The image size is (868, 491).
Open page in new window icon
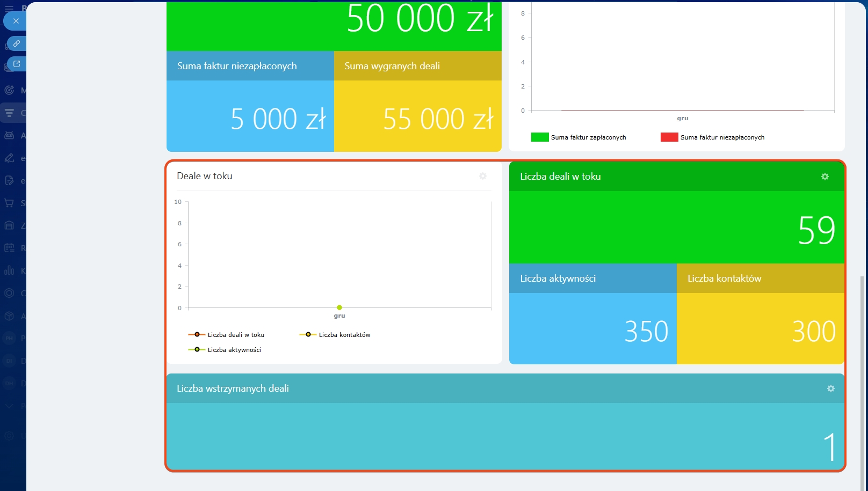(17, 64)
